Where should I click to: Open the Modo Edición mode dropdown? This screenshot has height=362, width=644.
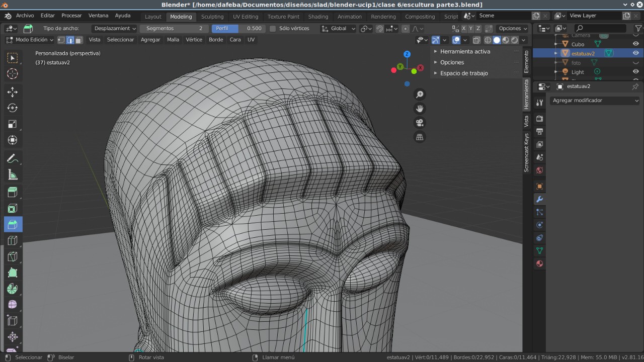coord(30,40)
